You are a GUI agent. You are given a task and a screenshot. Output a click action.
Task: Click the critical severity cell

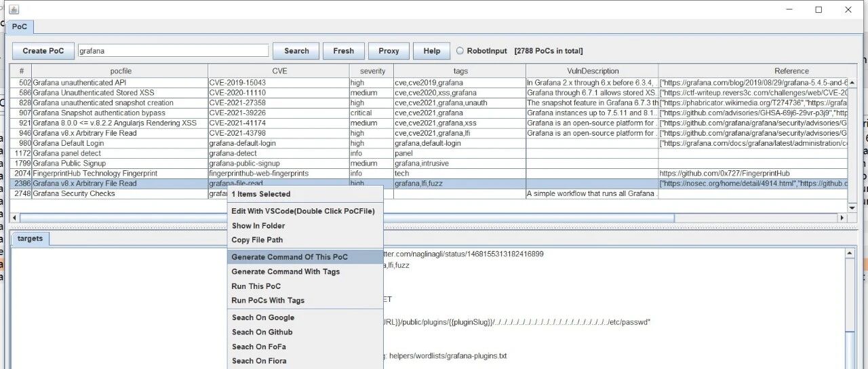pos(372,113)
